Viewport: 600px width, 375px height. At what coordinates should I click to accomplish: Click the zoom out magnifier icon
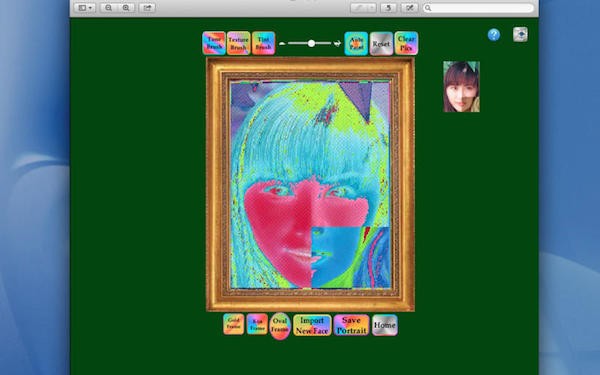click(109, 8)
